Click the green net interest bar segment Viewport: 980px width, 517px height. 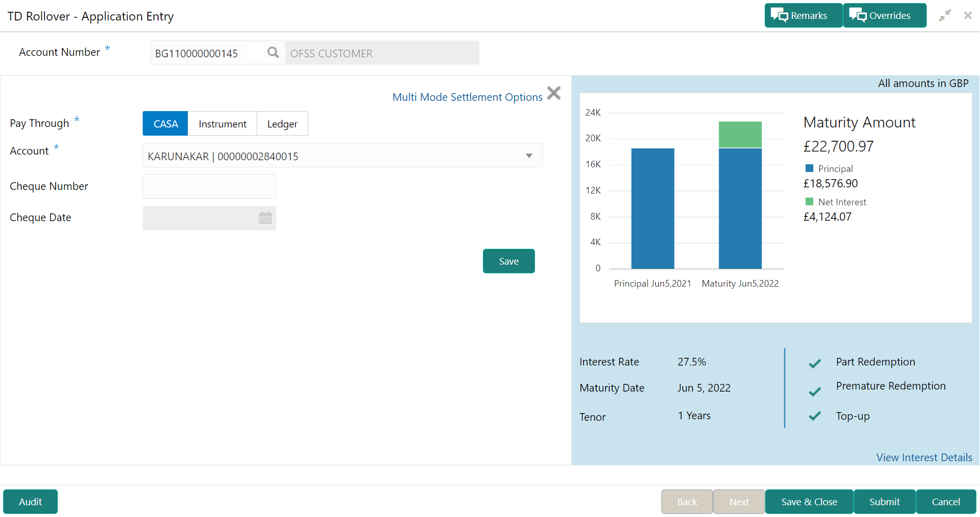coord(740,135)
